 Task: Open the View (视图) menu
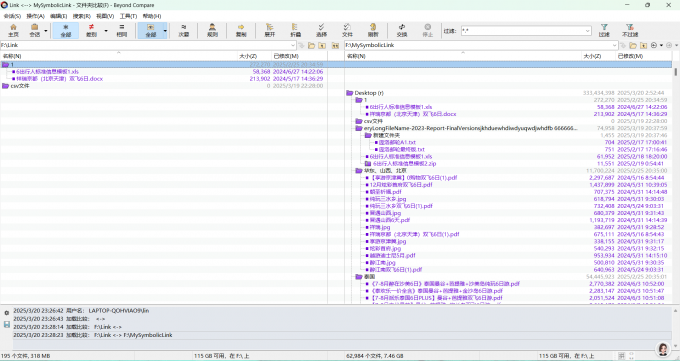[105, 16]
